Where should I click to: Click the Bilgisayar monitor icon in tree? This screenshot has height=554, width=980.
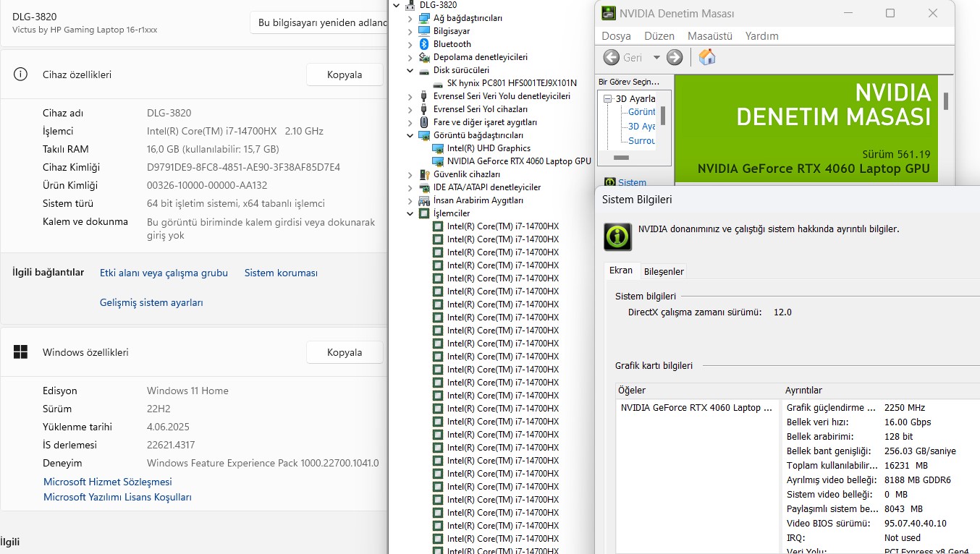click(425, 31)
